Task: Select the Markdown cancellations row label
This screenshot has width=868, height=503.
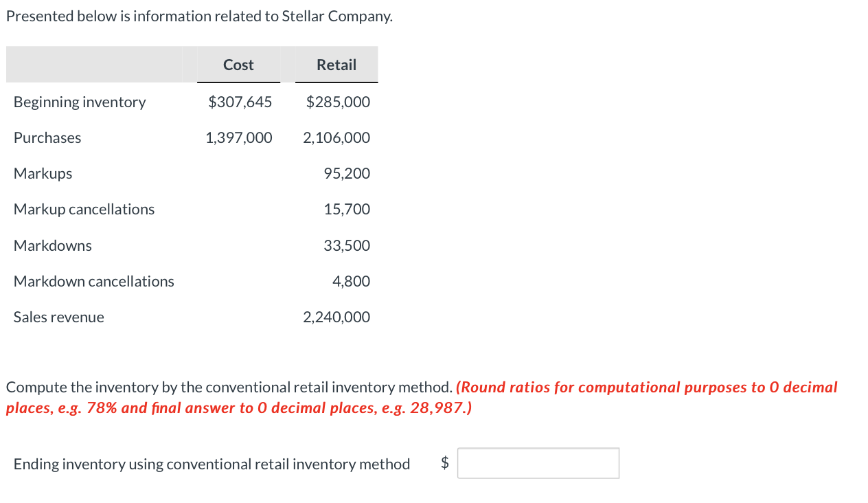Action: click(x=94, y=281)
